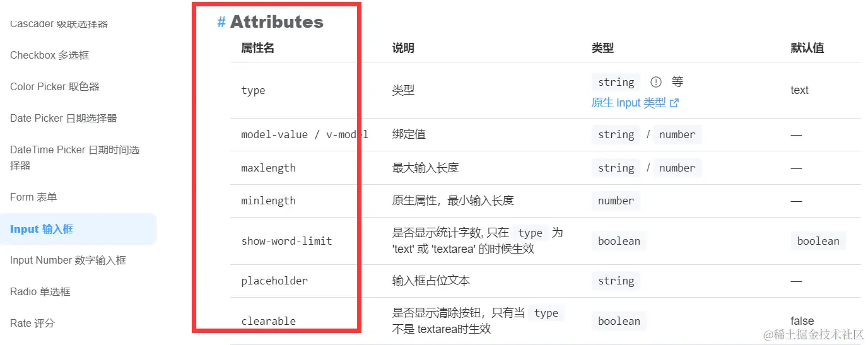Image resolution: width=868 pixels, height=345 pixels.
Task: Click the info icon next to string type
Action: click(x=656, y=82)
